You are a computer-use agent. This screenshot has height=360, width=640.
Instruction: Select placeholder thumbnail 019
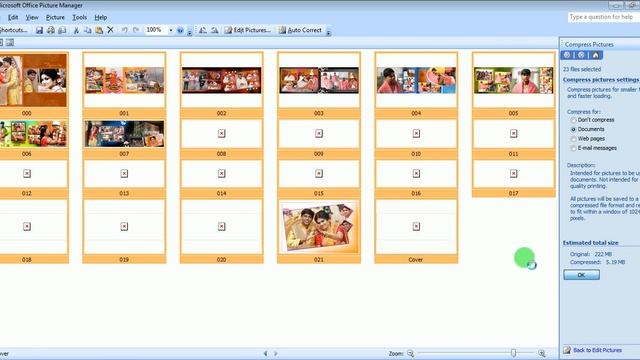pyautogui.click(x=124, y=231)
